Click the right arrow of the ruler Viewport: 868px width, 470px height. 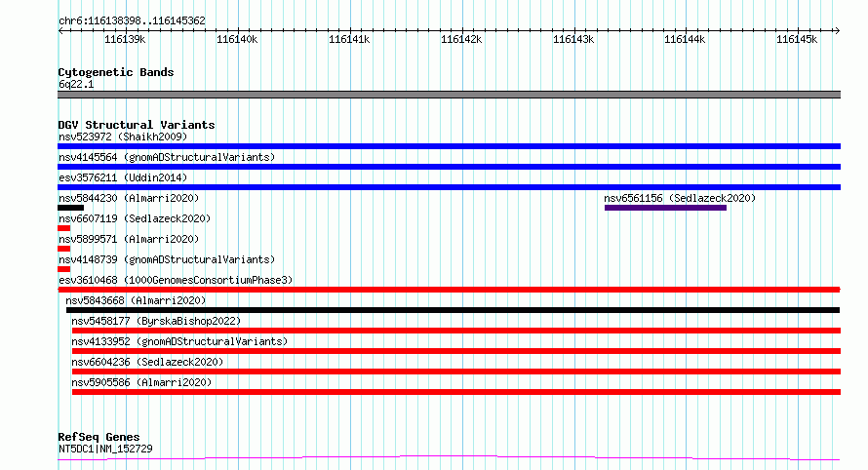click(837, 31)
